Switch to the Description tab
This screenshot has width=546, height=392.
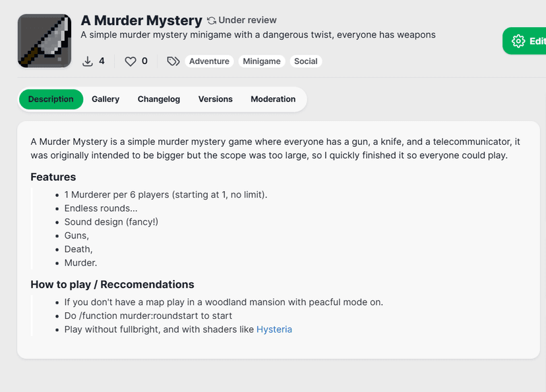(x=51, y=99)
